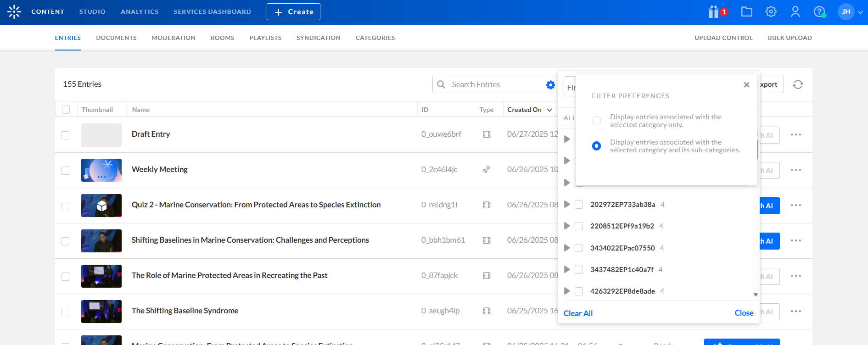Screen dimensions: 868x345
Task: Expand the category 202972EP733ab38a tree node
Action: click(567, 205)
